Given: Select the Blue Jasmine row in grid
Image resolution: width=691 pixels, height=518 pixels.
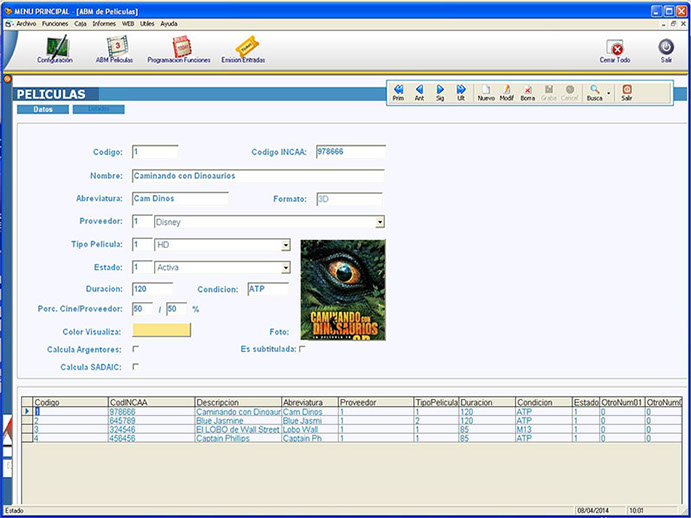Looking at the screenshot, I should [237, 421].
